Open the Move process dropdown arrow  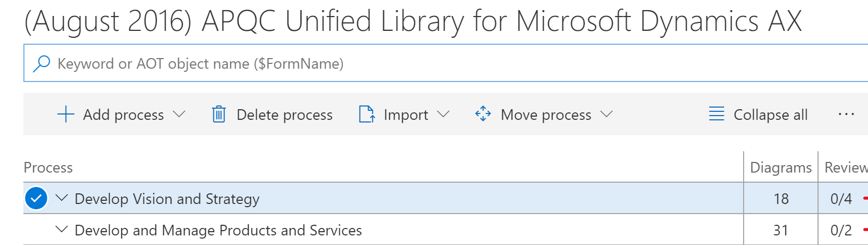[x=606, y=114]
